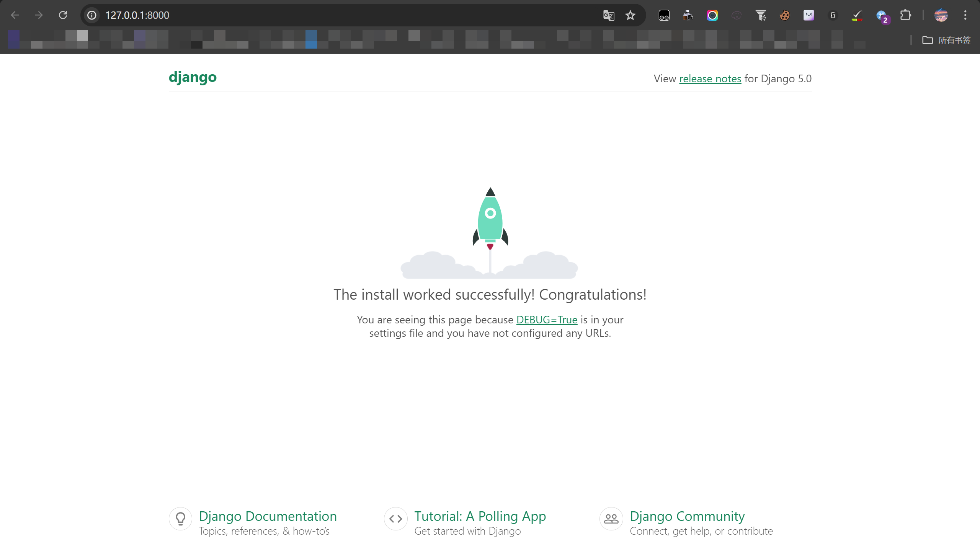Open the 所有书签 bookmarks folder

tap(946, 40)
